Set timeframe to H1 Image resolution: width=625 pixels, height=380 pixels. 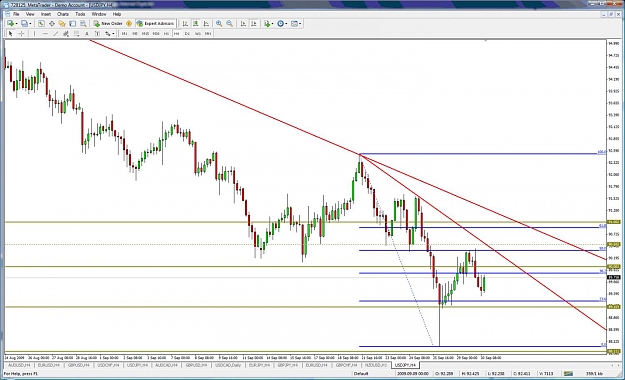click(166, 33)
